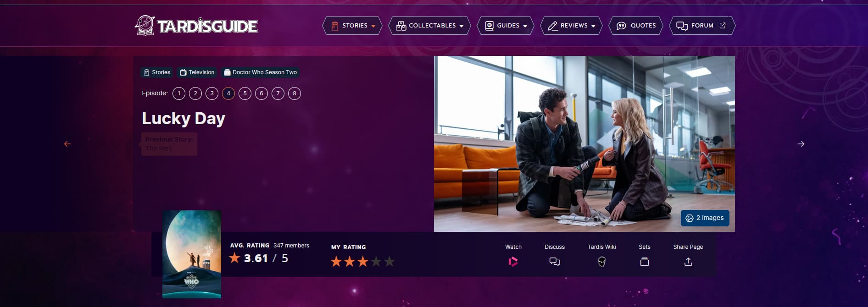Click the 347 members text

(291, 246)
